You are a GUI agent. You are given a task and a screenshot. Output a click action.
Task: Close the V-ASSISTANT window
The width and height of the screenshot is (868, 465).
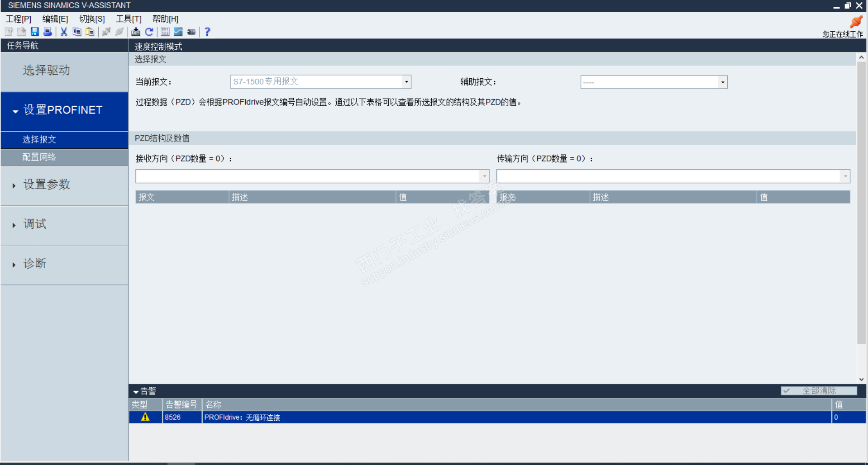click(859, 6)
